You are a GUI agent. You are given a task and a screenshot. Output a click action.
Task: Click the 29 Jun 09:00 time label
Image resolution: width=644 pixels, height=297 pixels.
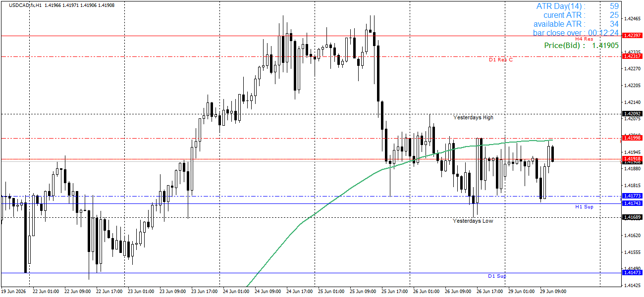coord(553,291)
